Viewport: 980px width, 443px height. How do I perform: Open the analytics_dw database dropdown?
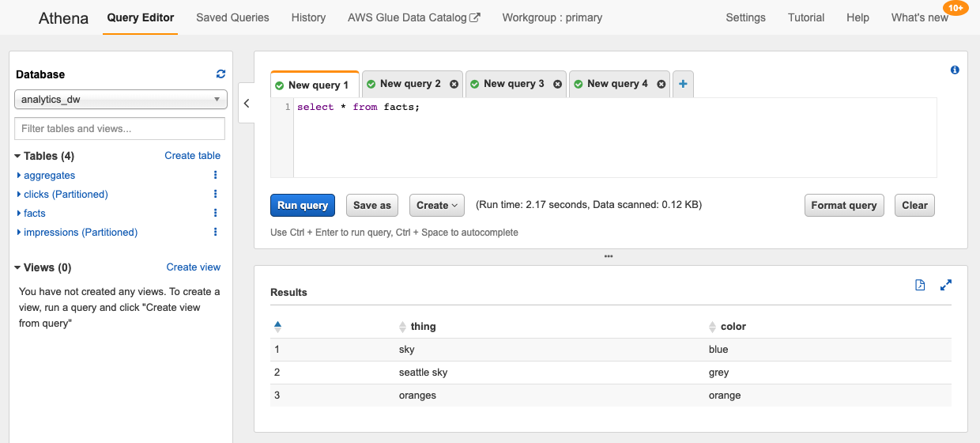click(121, 100)
